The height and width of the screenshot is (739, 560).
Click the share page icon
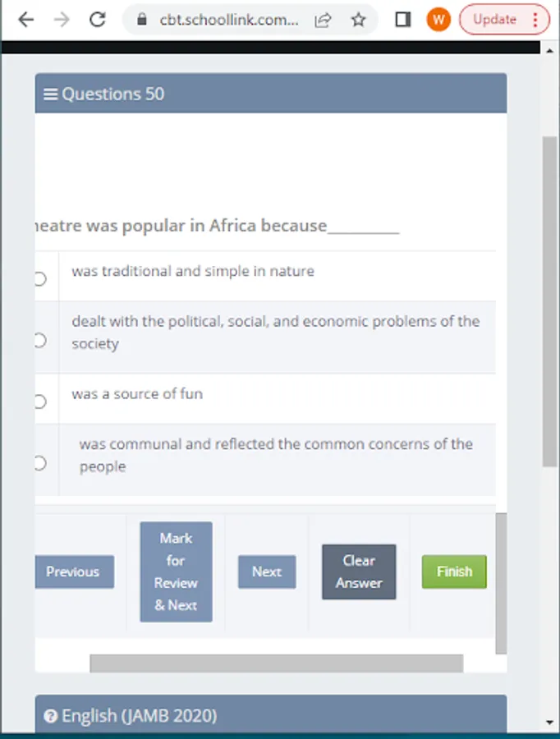323,20
